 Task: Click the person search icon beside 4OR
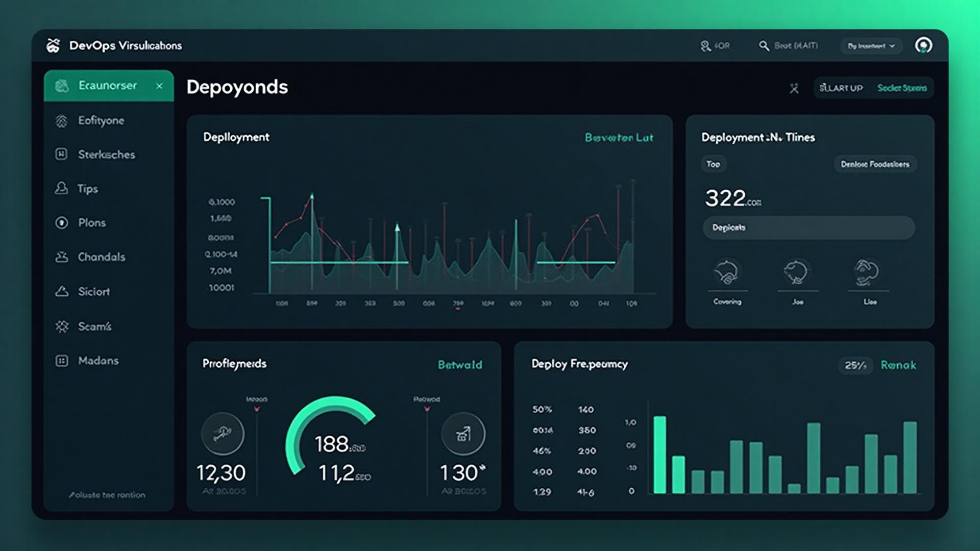[705, 46]
